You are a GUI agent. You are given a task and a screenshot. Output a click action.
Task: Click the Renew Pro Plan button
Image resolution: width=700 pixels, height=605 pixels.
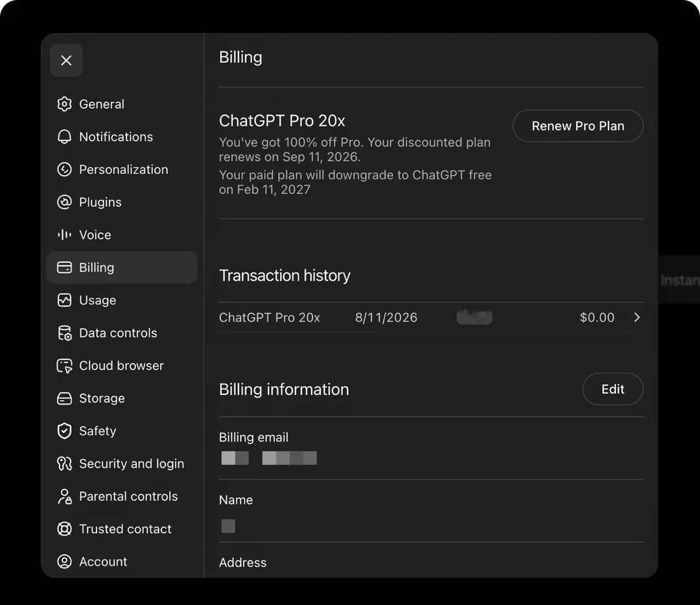(x=577, y=126)
